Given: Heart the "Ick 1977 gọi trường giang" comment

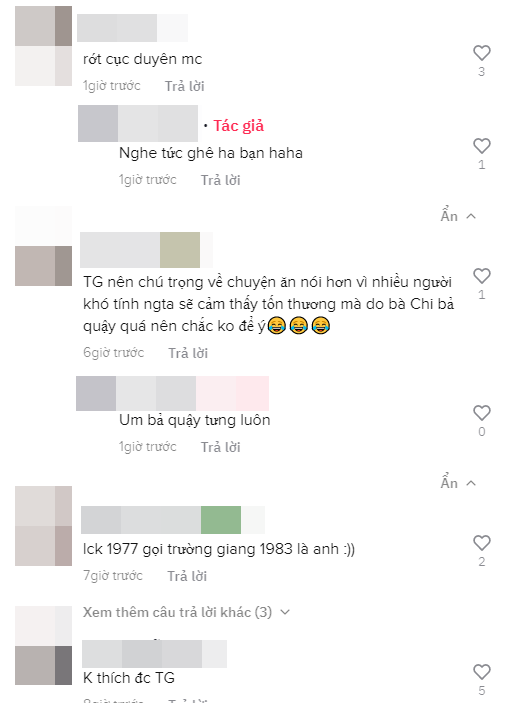Looking at the screenshot, I should 481,543.
